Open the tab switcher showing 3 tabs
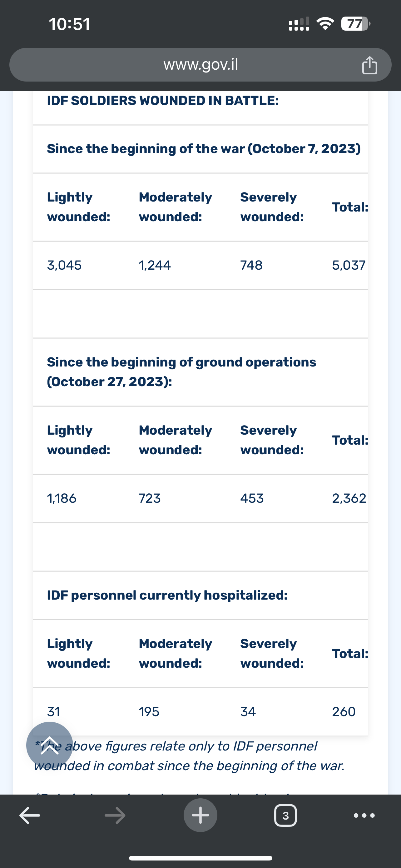 [285, 816]
